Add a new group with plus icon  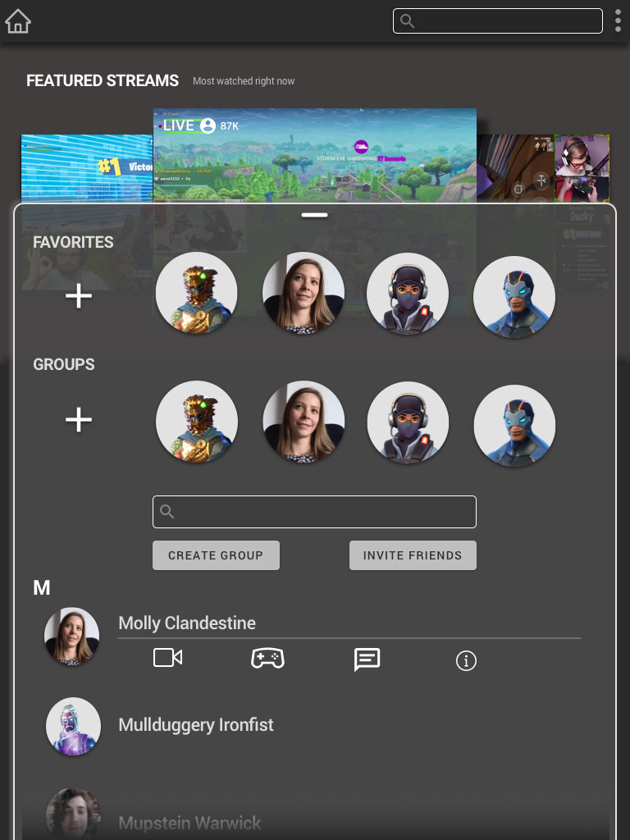79,419
